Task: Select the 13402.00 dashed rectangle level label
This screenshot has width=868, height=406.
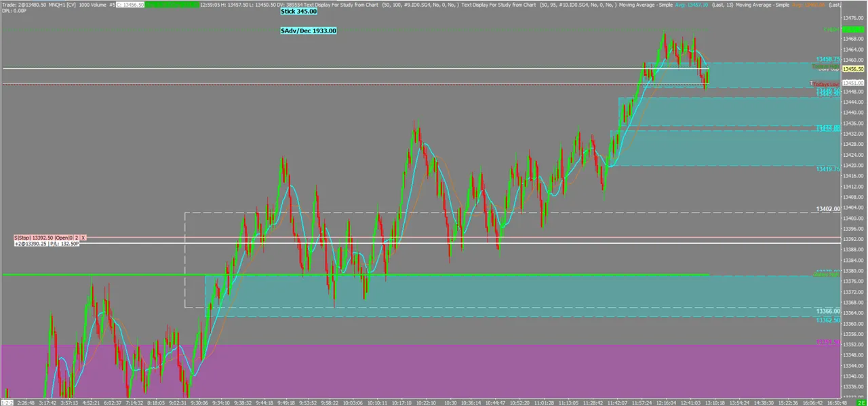Action: pyautogui.click(x=828, y=209)
